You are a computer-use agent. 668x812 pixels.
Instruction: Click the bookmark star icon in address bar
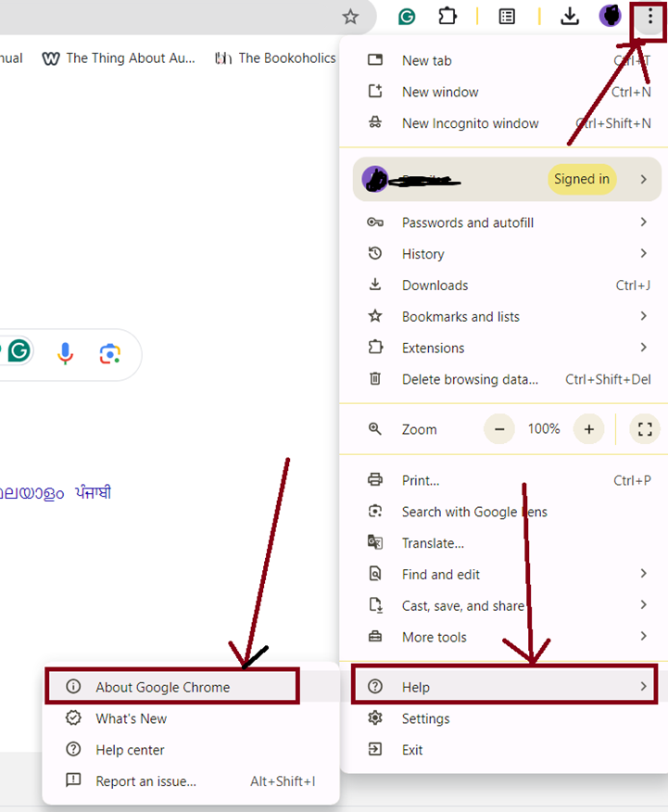(x=350, y=17)
